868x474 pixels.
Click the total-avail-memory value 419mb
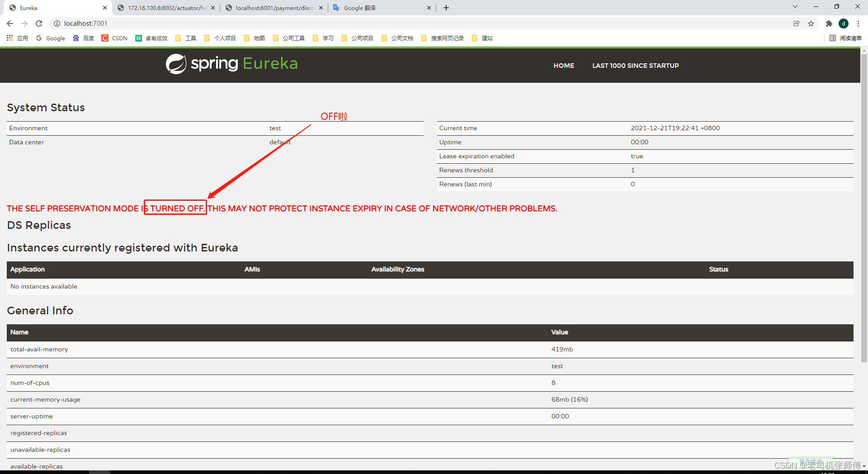pyautogui.click(x=562, y=349)
